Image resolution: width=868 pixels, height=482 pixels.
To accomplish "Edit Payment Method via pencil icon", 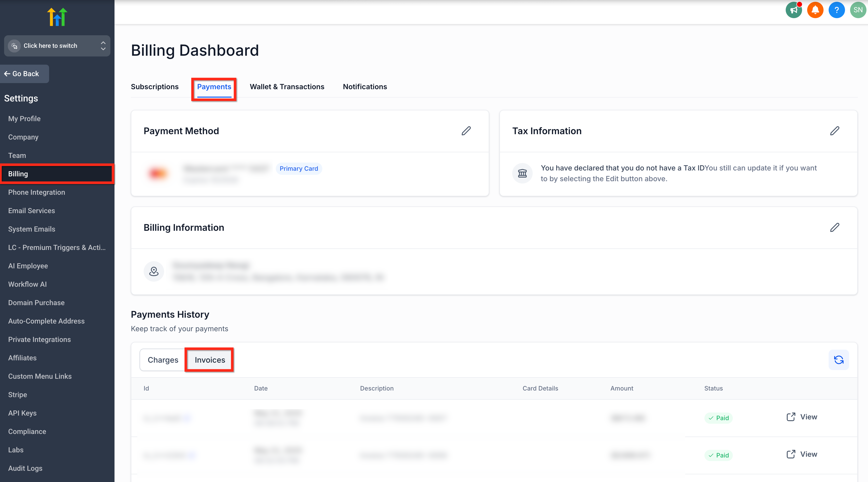I will 466,131.
